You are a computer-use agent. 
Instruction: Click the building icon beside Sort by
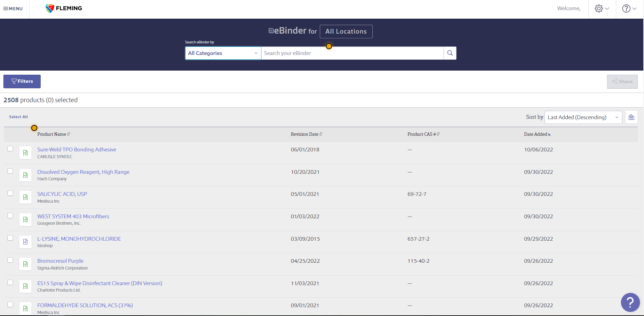tap(631, 117)
